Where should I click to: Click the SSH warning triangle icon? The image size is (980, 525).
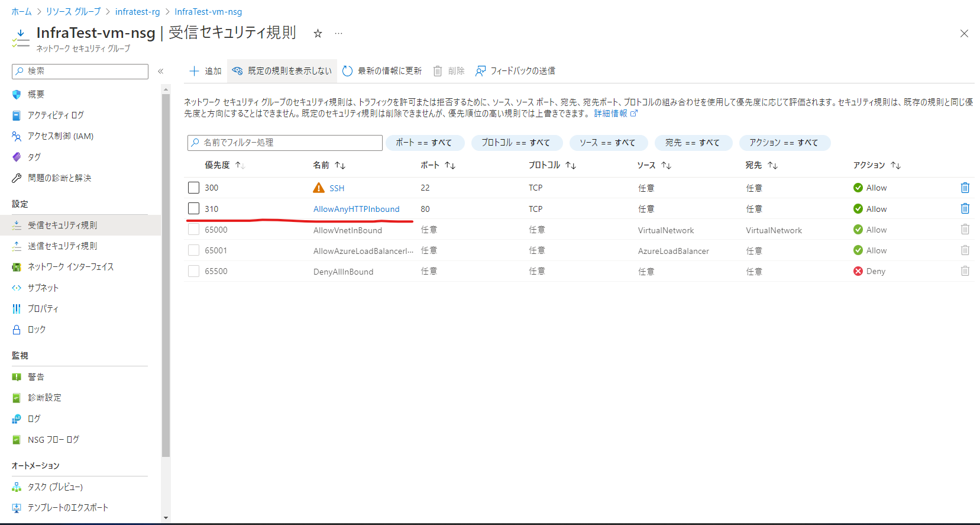point(319,188)
